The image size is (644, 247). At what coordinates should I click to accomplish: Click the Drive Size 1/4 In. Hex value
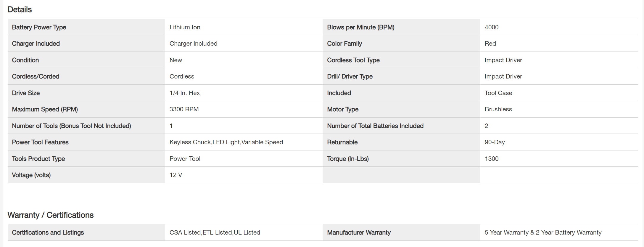[x=184, y=93]
